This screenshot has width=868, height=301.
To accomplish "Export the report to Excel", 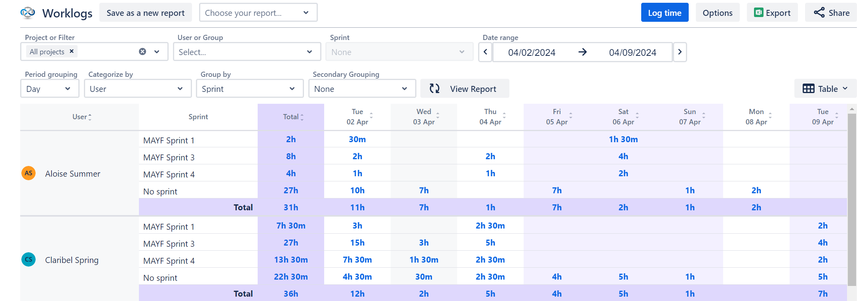I will coord(772,13).
